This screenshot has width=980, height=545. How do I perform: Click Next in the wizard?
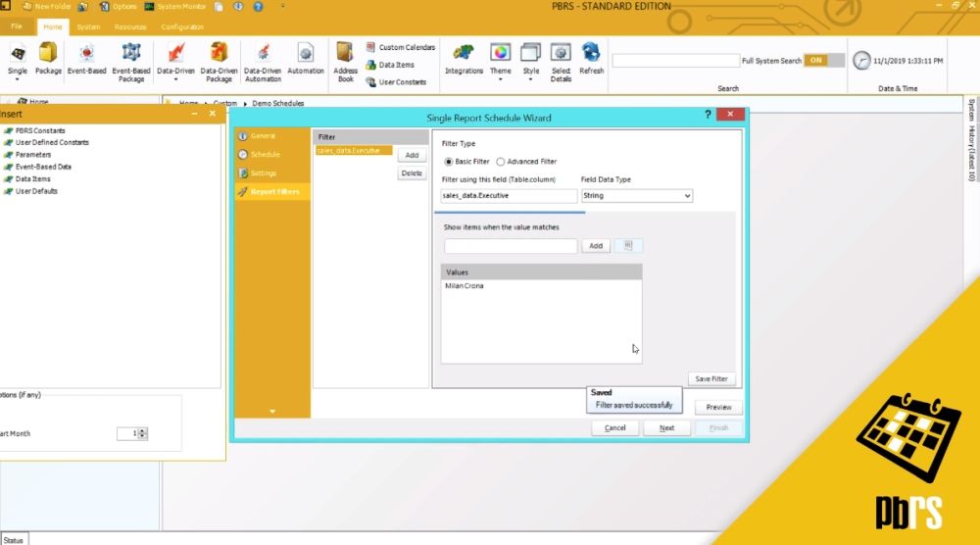pyautogui.click(x=666, y=428)
